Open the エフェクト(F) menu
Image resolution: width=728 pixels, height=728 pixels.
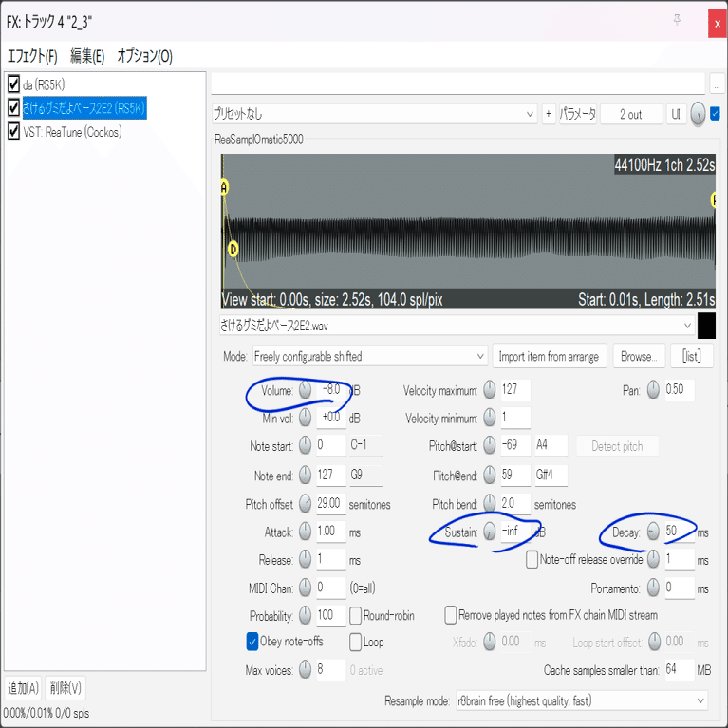coord(32,56)
